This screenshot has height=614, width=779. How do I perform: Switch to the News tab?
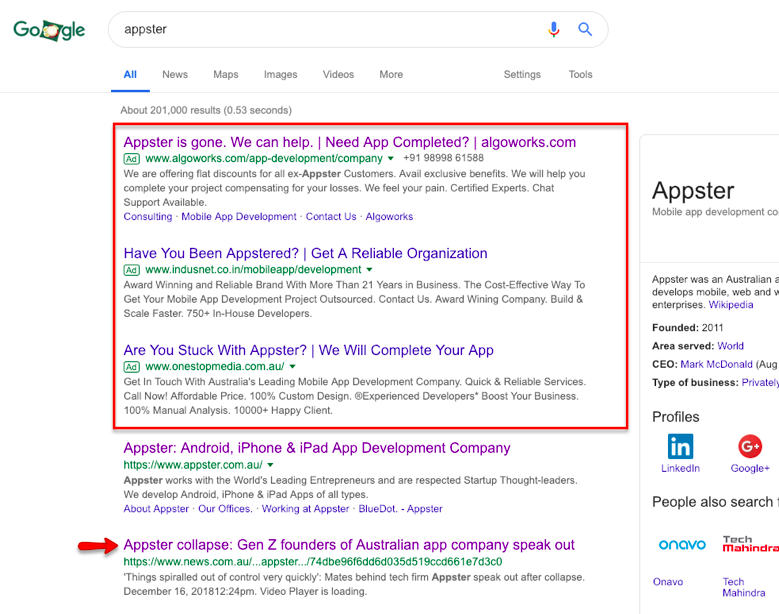point(175,75)
